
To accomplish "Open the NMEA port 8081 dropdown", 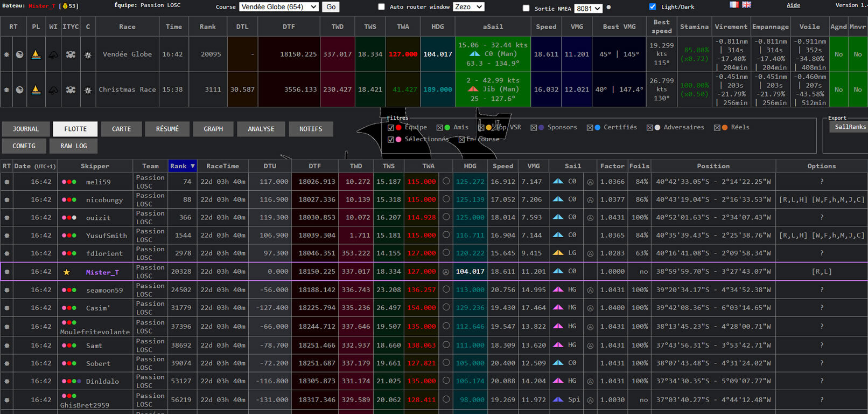I will pos(588,9).
